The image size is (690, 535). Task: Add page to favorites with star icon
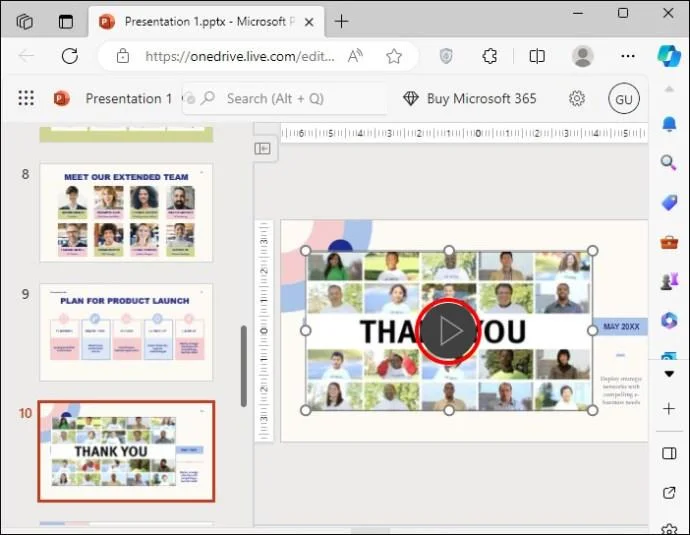[394, 56]
